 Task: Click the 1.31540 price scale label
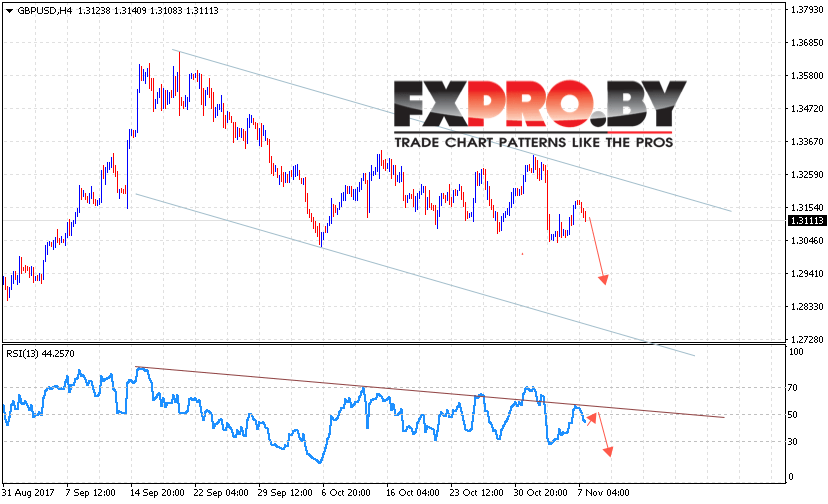806,208
